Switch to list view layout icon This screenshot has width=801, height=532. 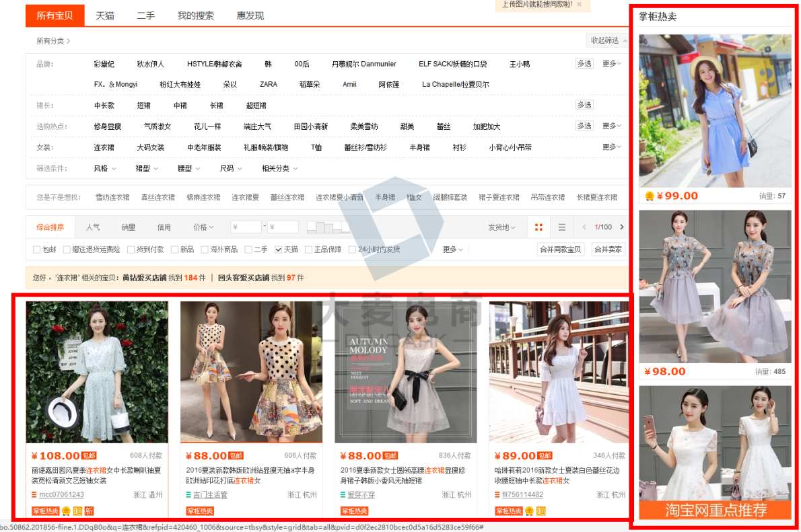[561, 227]
